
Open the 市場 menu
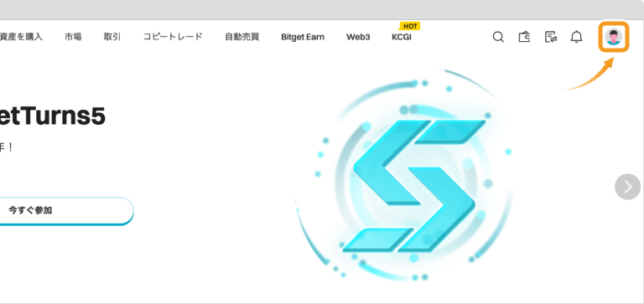click(x=73, y=37)
